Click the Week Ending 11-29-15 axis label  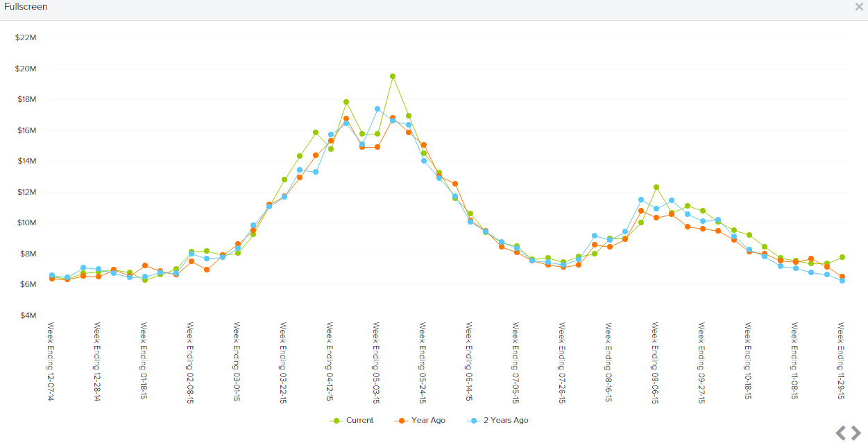coord(840,360)
